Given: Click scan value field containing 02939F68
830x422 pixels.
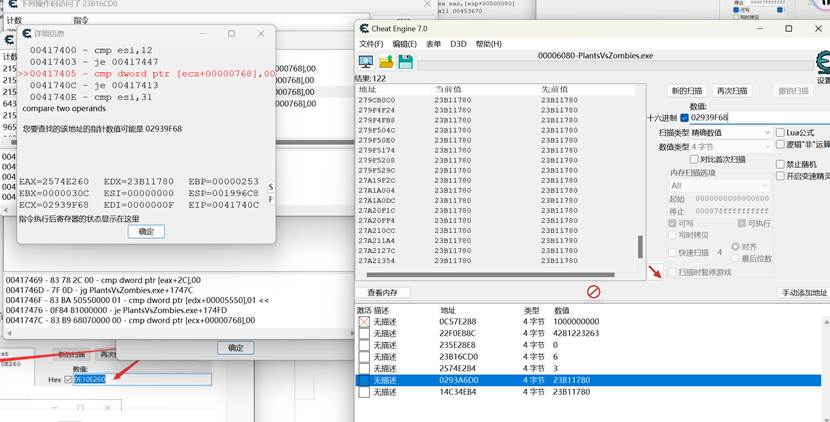Looking at the screenshot, I should (760, 118).
